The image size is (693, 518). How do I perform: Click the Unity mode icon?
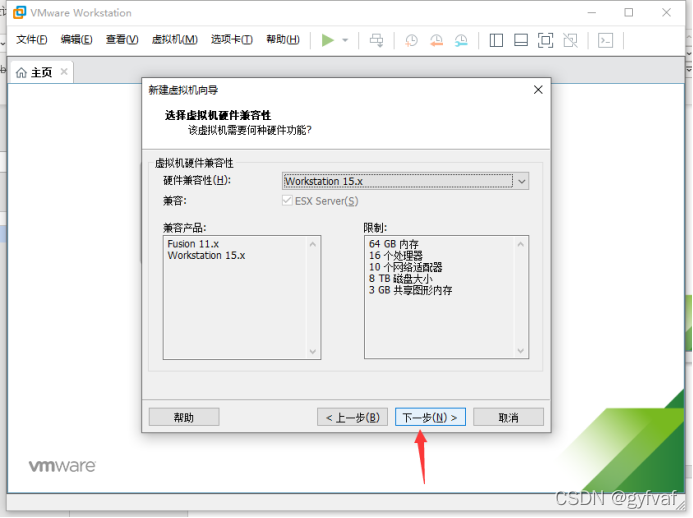571,40
